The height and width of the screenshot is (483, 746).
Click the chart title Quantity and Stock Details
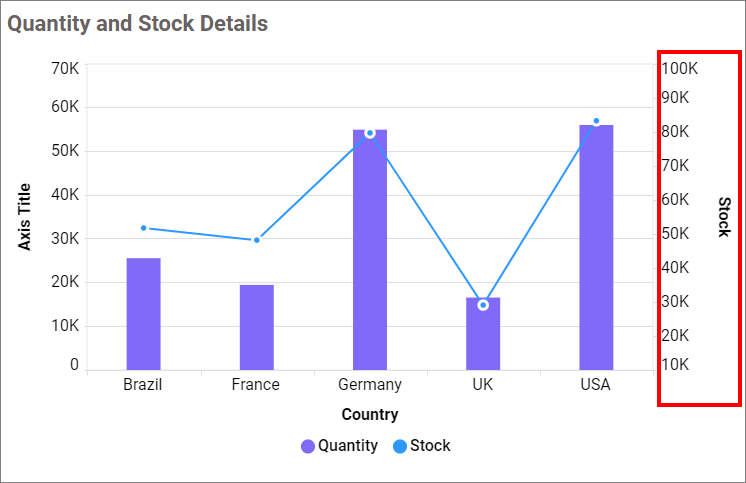tap(138, 23)
